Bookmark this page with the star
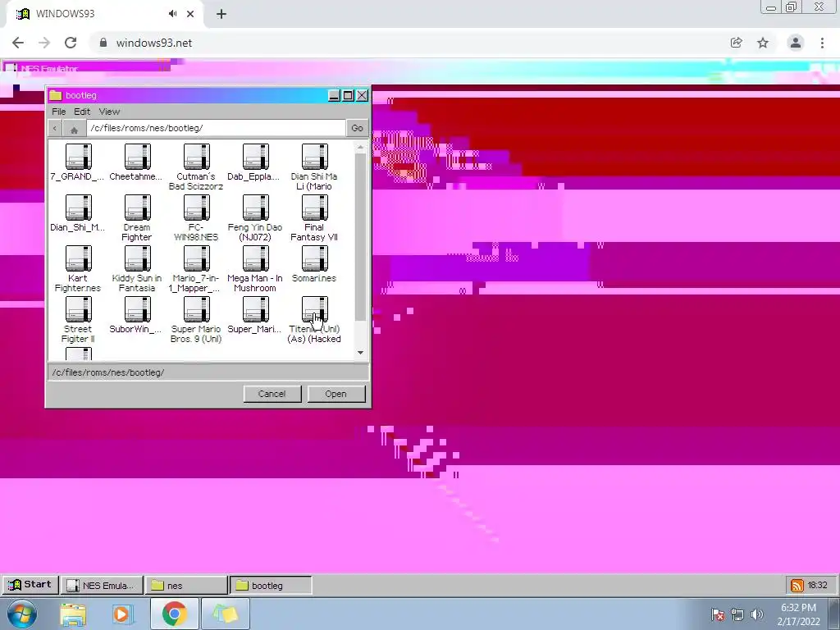Image resolution: width=840 pixels, height=630 pixels. [x=763, y=43]
